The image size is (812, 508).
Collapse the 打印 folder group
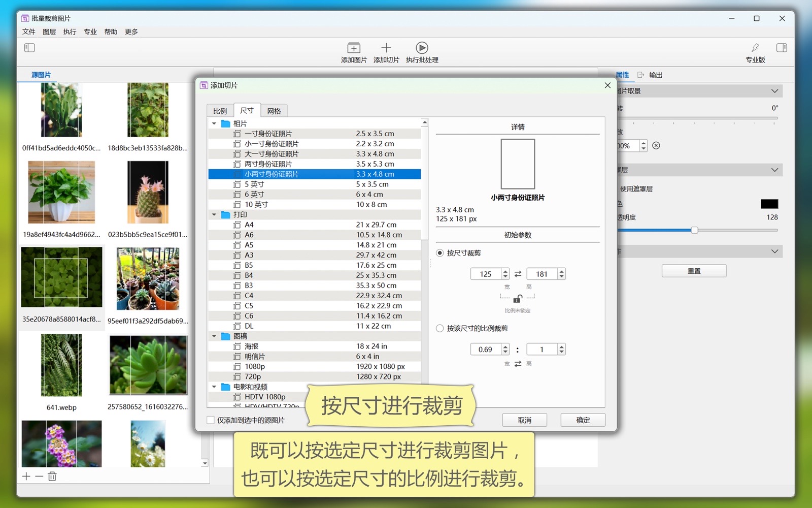214,215
